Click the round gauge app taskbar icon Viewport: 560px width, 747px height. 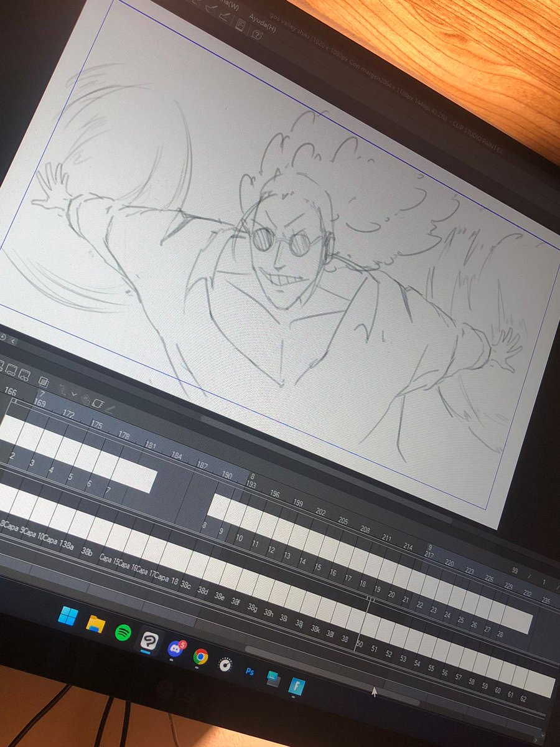click(x=225, y=664)
